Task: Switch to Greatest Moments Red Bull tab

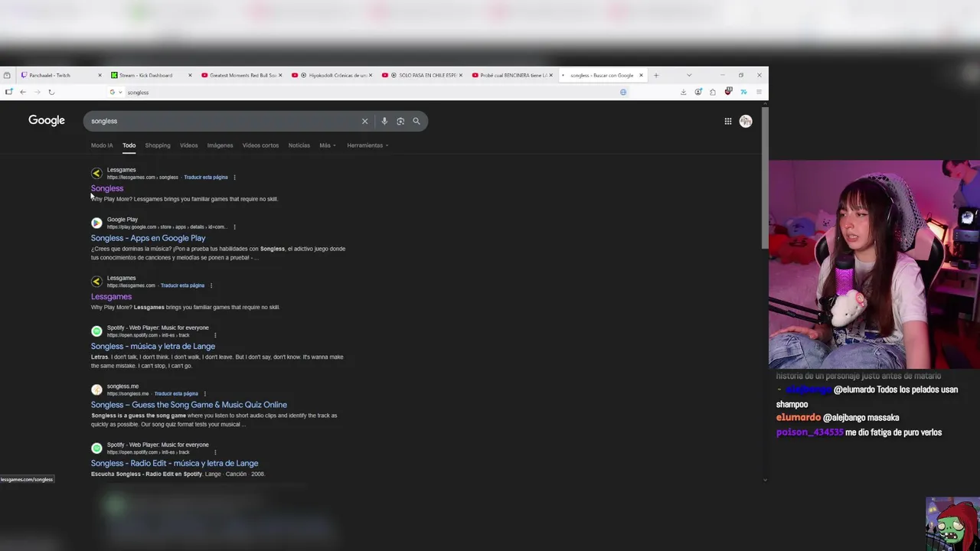Action: (242, 75)
